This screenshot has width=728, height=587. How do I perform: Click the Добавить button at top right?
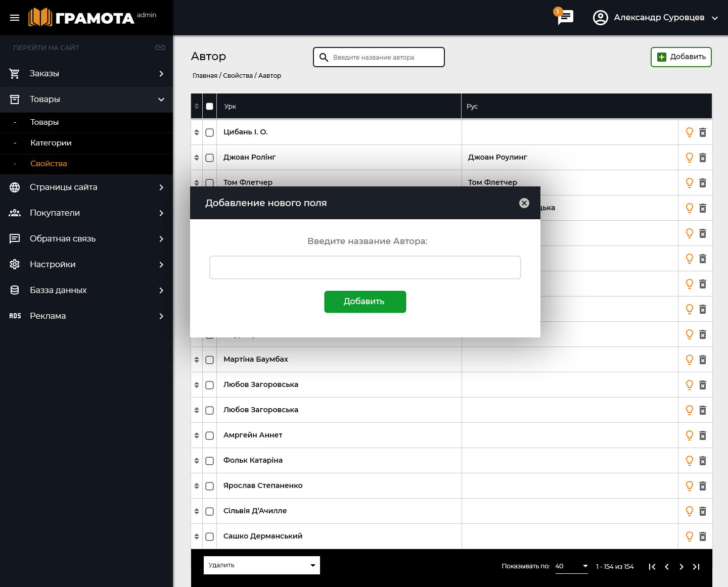(x=681, y=57)
